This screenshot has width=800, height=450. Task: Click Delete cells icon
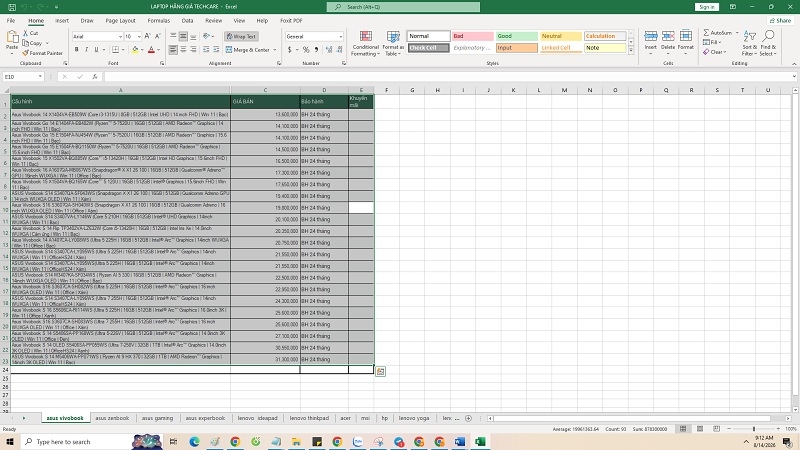668,36
